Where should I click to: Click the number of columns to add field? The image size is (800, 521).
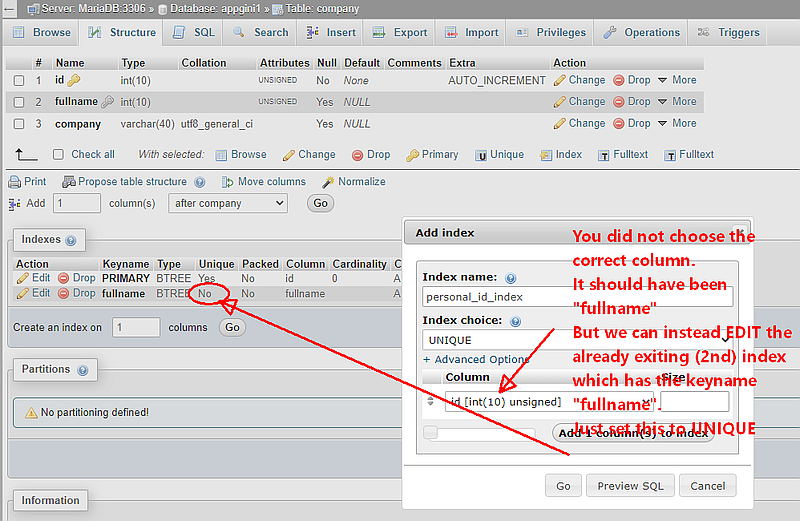(77, 203)
